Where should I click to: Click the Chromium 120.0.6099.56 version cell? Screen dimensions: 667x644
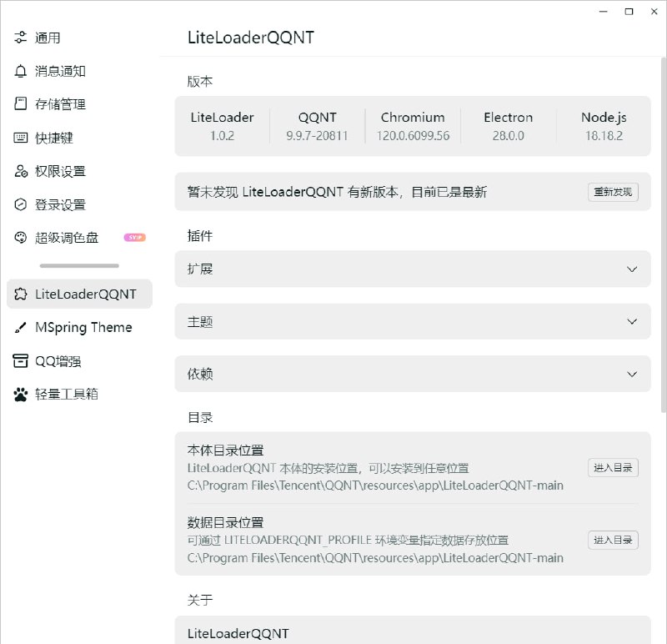[413, 126]
